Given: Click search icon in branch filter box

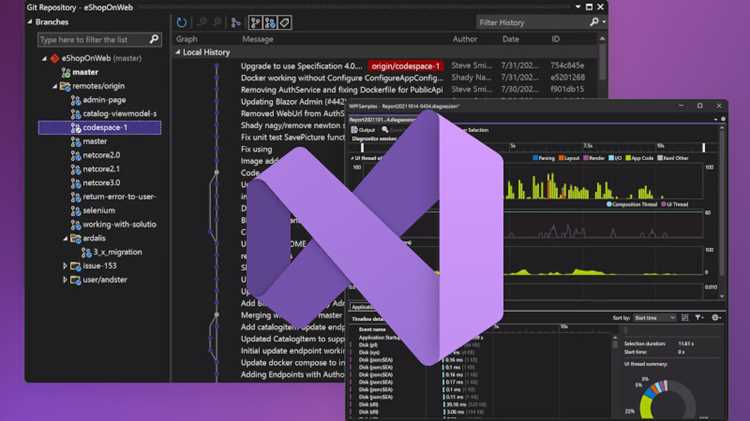Looking at the screenshot, I should [x=154, y=39].
